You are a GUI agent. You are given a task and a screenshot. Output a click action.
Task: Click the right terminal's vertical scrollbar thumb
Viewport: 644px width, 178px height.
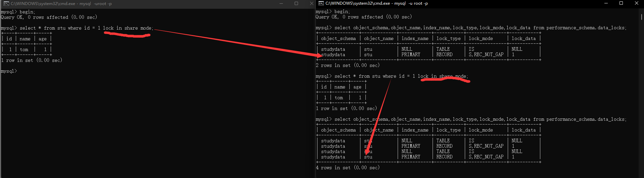point(642,17)
